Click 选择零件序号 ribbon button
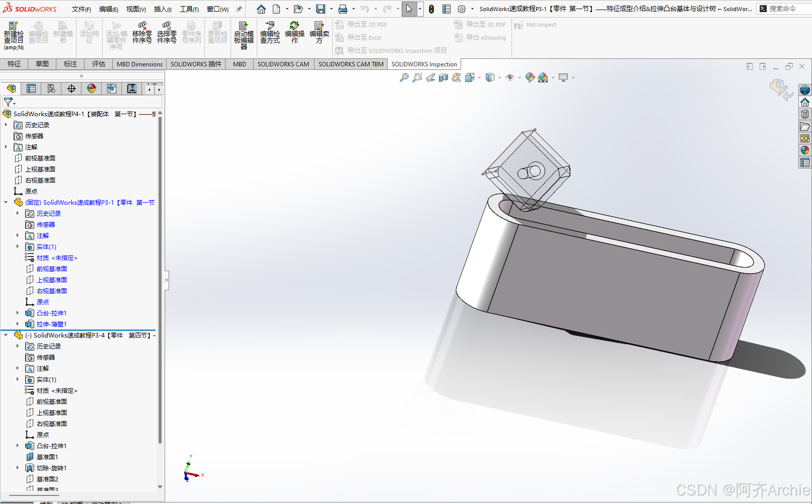812x504 pixels. [167, 33]
